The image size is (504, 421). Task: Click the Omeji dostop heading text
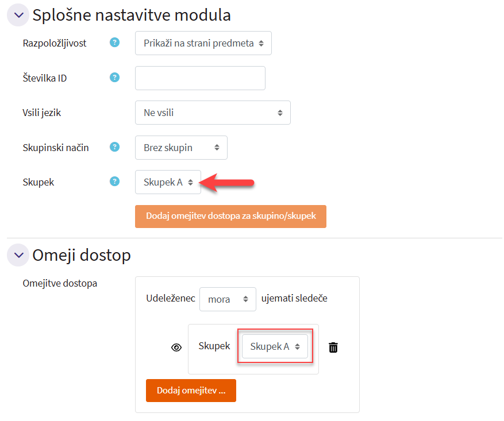pyautogui.click(x=82, y=255)
